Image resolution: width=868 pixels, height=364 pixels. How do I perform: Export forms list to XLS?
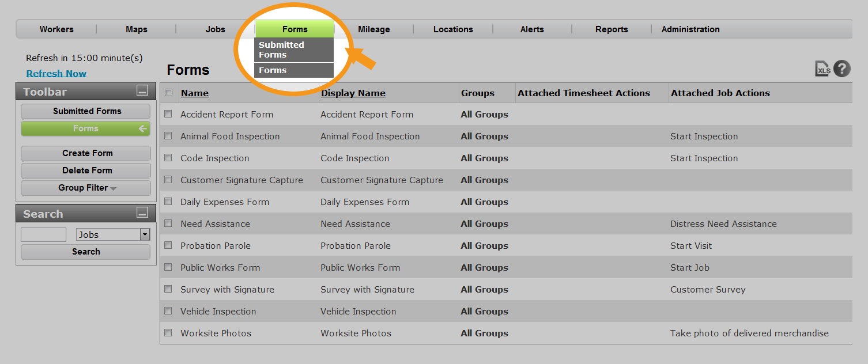tap(822, 69)
